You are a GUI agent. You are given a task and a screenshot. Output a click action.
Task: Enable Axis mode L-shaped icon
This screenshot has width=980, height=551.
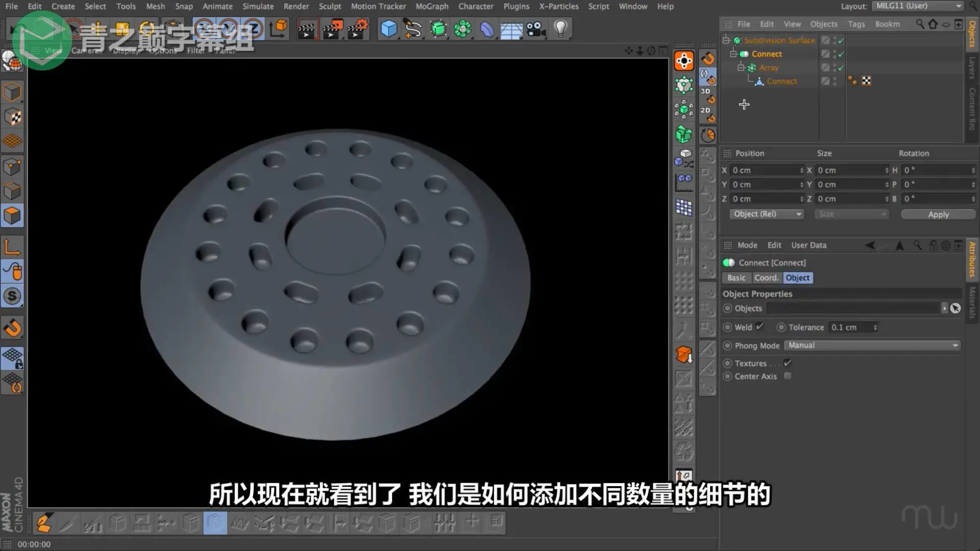pos(12,247)
